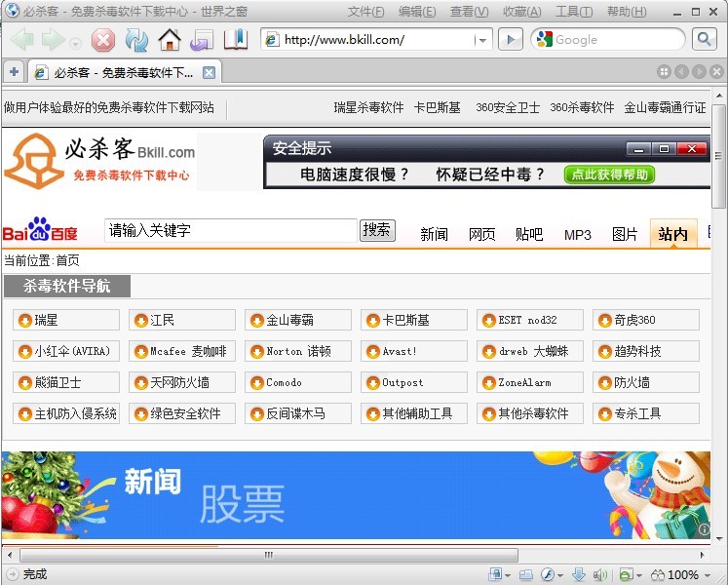This screenshot has height=585, width=728.
Task: Click the 请输入关键字 keyword input field
Action: (231, 231)
